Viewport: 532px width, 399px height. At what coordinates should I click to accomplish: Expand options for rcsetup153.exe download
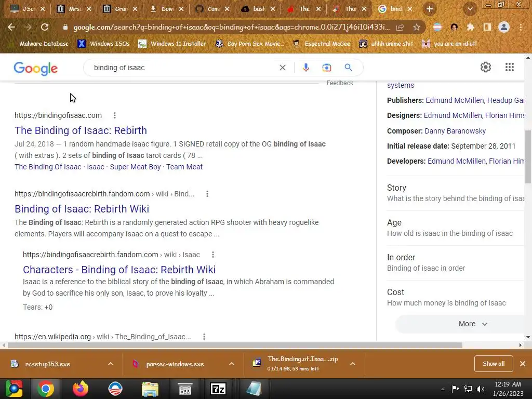click(x=110, y=364)
